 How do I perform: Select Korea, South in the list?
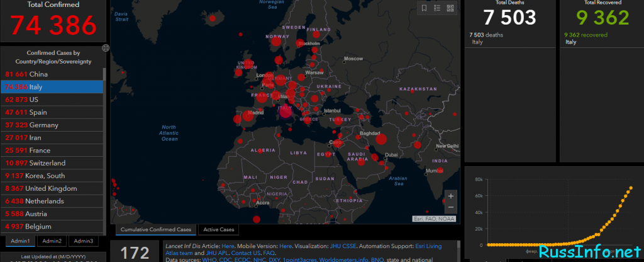point(52,176)
